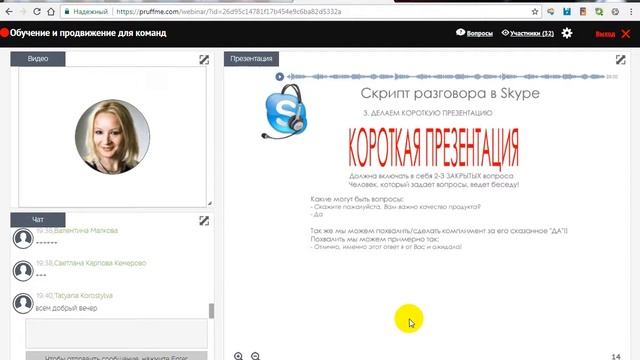
Task: Expand the Видео panel to fullscreen
Action: pos(204,60)
